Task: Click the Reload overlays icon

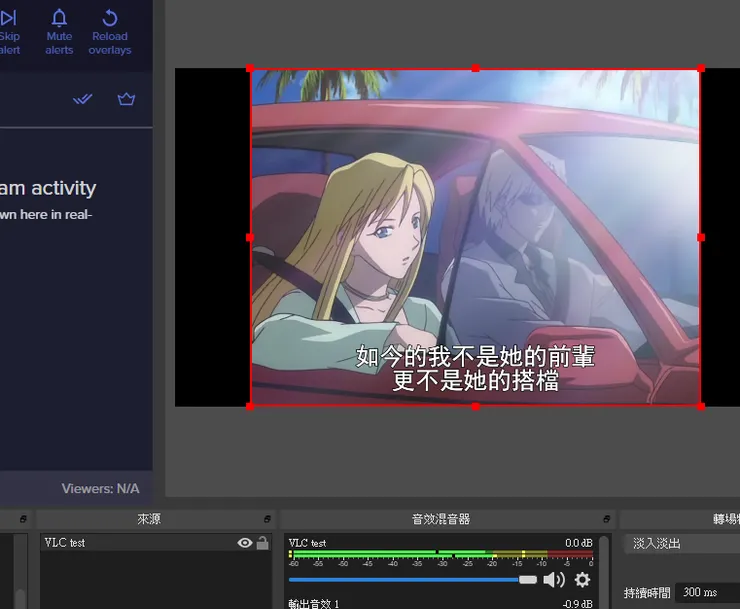Action: [x=109, y=18]
